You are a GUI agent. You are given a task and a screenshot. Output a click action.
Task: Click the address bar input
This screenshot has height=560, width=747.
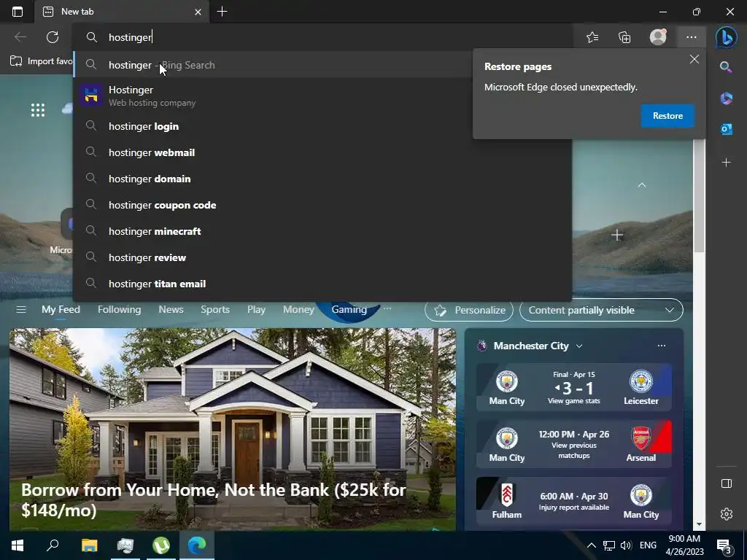(322, 37)
